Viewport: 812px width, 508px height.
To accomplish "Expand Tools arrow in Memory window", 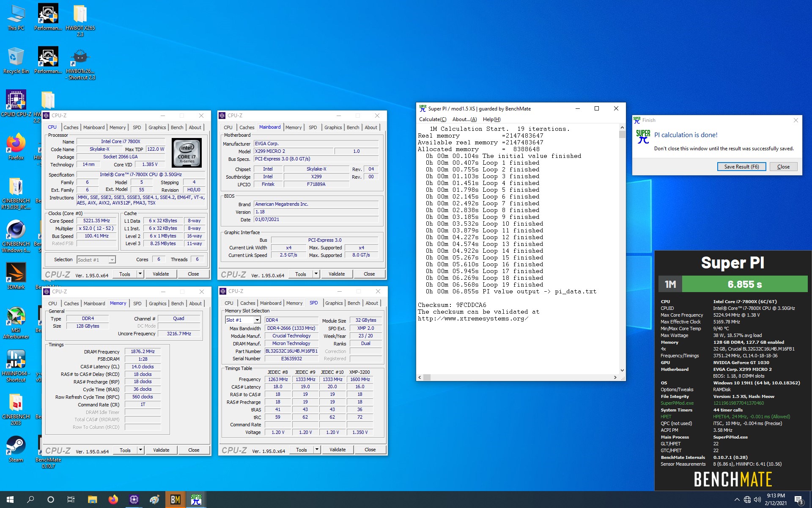I will pyautogui.click(x=140, y=450).
